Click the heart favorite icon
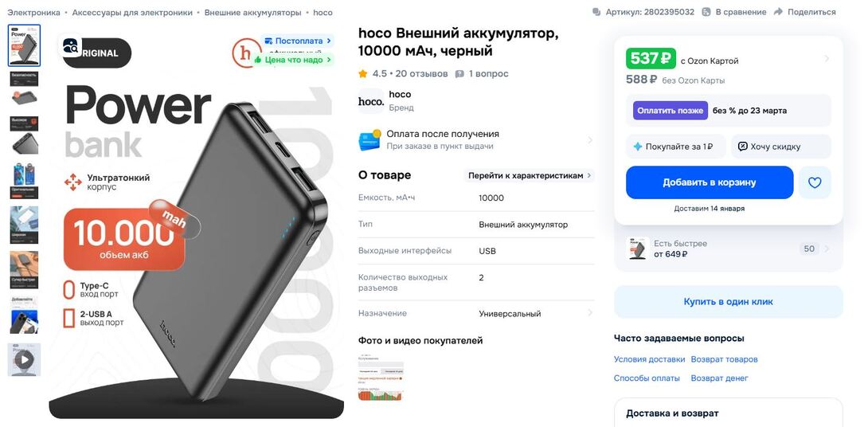 point(815,182)
